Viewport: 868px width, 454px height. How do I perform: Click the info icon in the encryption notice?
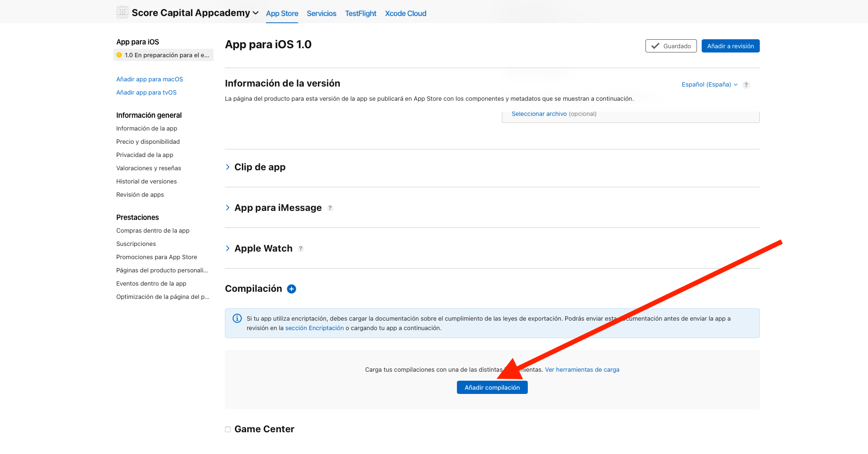[237, 318]
